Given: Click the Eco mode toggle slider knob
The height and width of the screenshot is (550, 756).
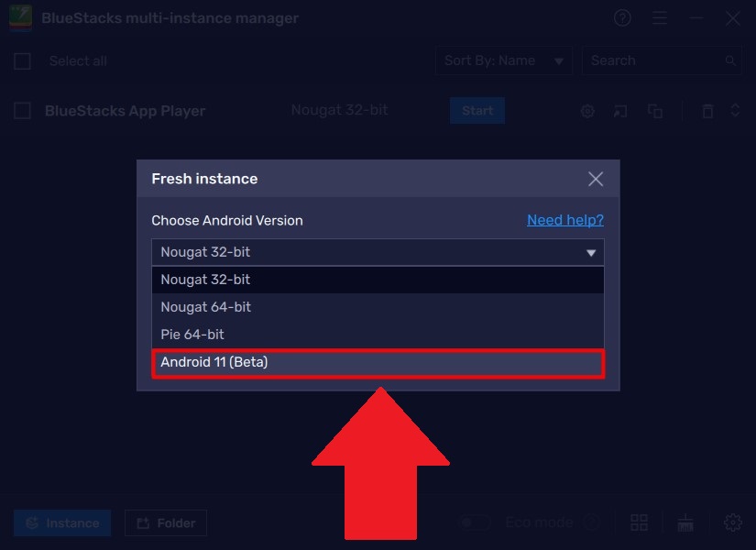Looking at the screenshot, I should [468, 521].
